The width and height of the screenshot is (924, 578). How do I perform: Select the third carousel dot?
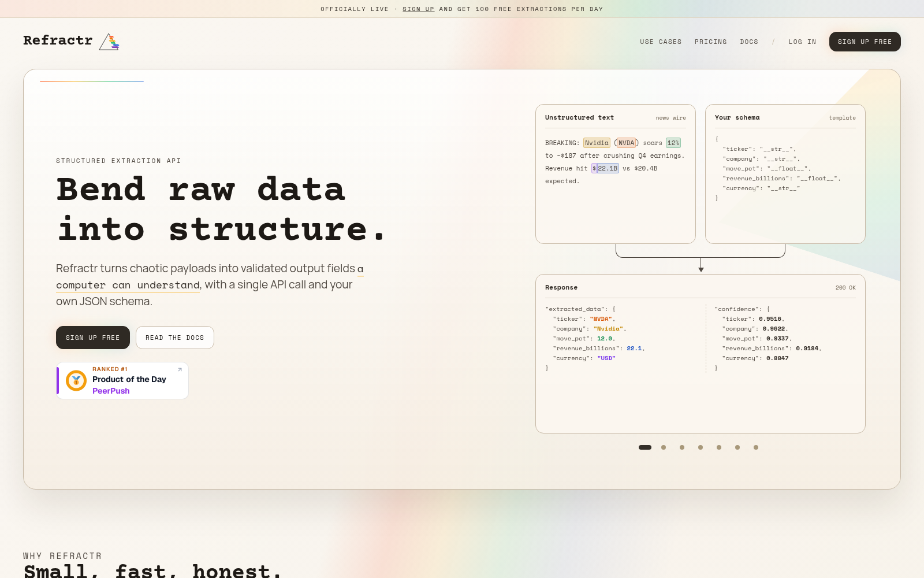pos(682,447)
